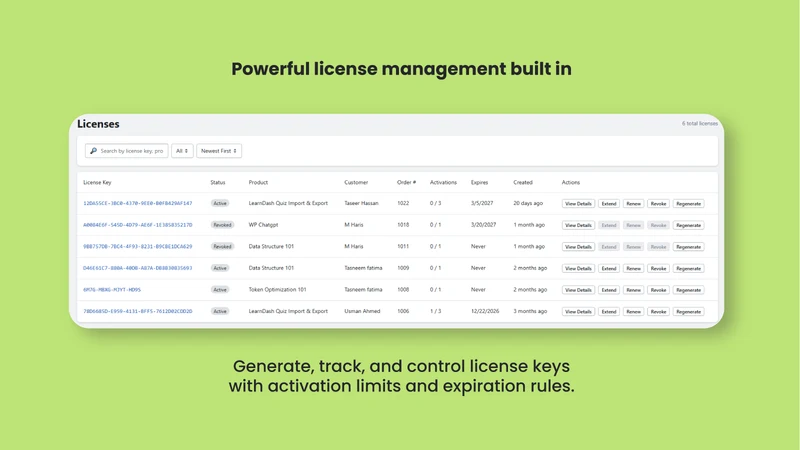Click the Product column header
The image size is (800, 450).
pos(258,182)
